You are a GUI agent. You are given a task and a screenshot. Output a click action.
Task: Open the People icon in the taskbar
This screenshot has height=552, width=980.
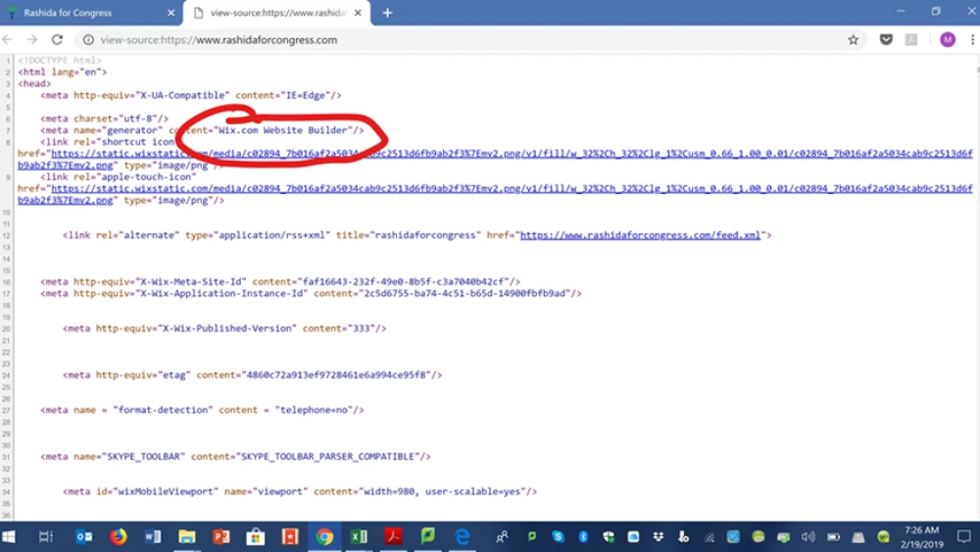[502, 536]
